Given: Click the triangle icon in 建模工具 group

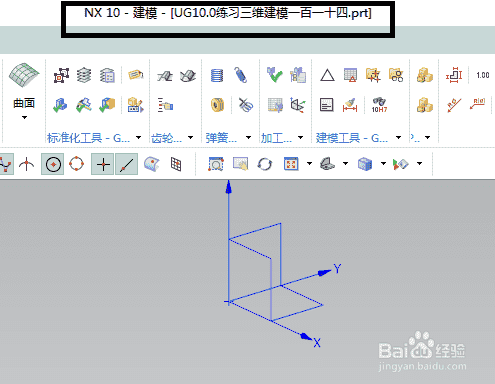Looking at the screenshot, I should (327, 75).
